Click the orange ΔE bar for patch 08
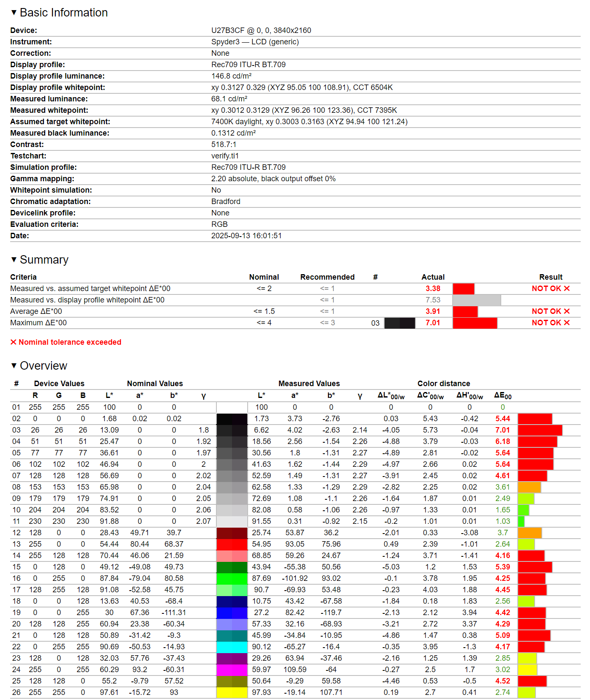Viewport: 590px width, 700px height. click(x=529, y=487)
